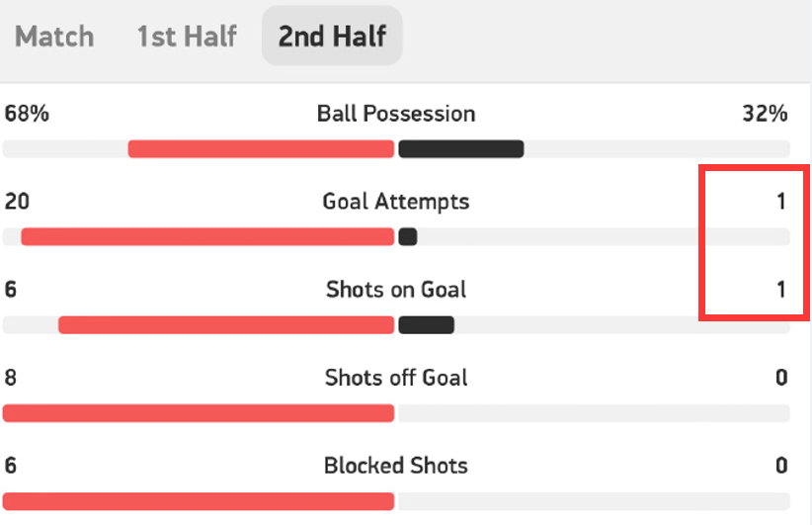Click the Goal Attempts label
This screenshot has height=525, width=812.
(396, 202)
